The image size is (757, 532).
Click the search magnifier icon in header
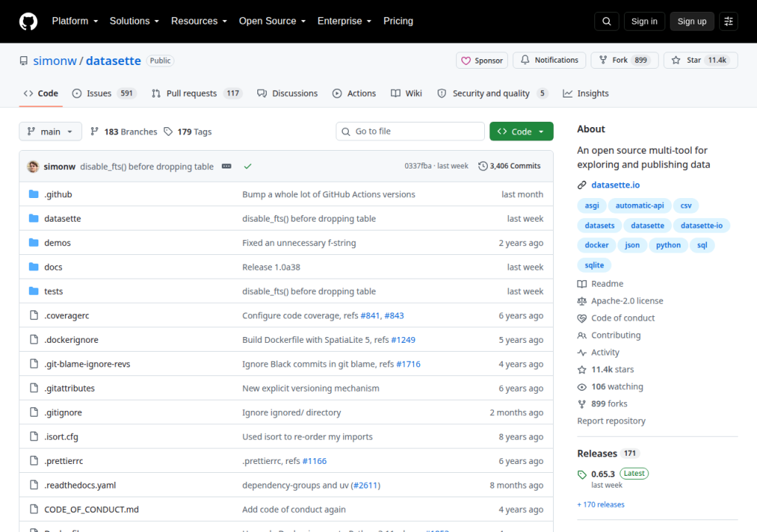(x=606, y=21)
